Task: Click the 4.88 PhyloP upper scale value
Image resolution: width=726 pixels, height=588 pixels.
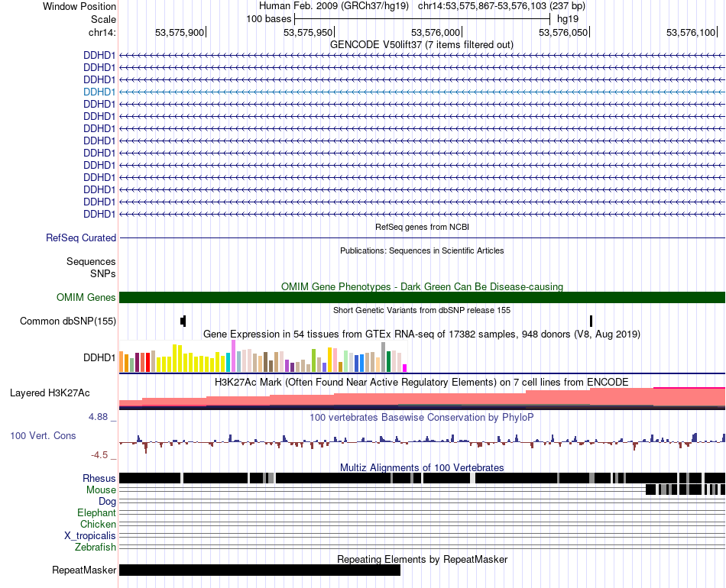Action: pyautogui.click(x=99, y=417)
